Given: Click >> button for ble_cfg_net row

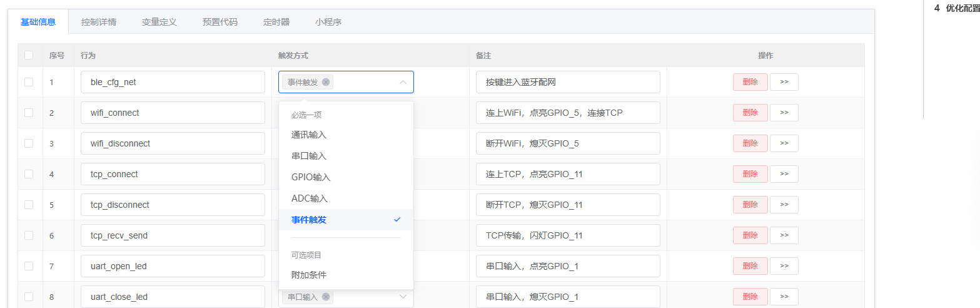Looking at the screenshot, I should tap(784, 82).
